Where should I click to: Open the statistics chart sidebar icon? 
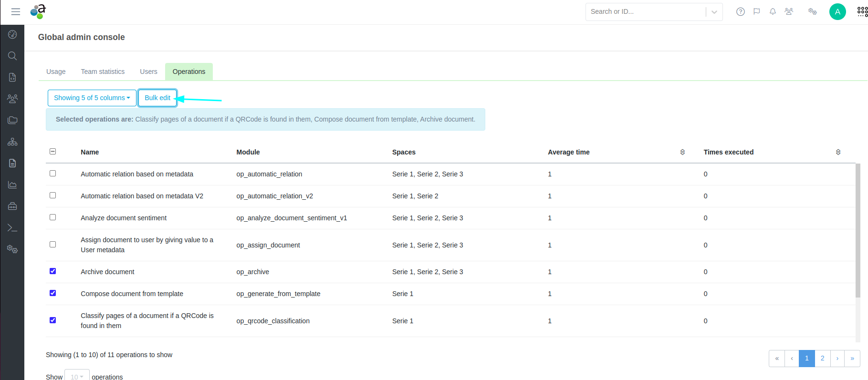click(x=12, y=185)
